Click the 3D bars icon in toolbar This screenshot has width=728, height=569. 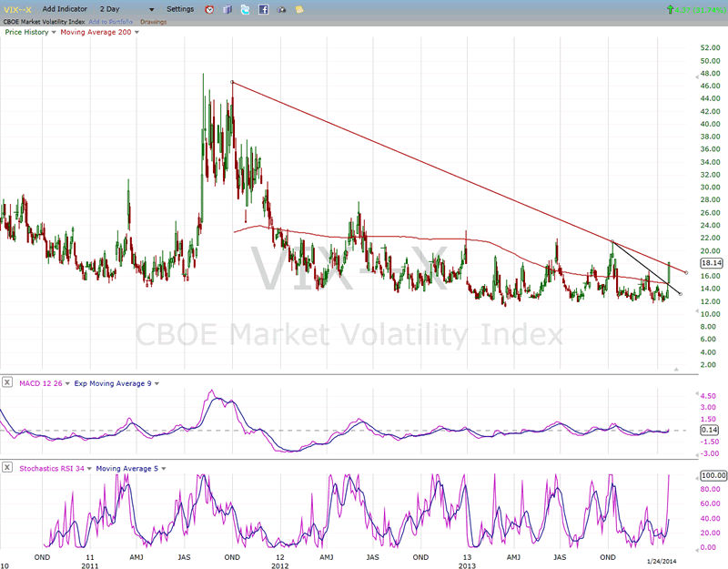point(227,9)
